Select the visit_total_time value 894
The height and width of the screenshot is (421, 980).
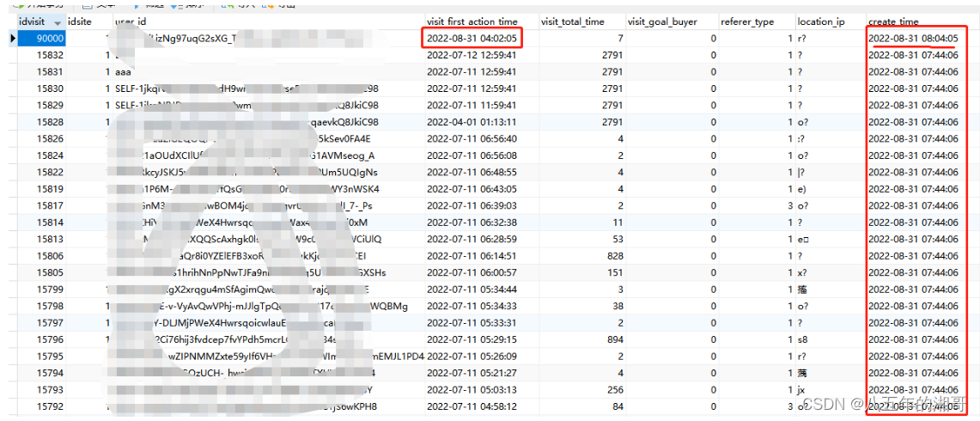pos(581,339)
